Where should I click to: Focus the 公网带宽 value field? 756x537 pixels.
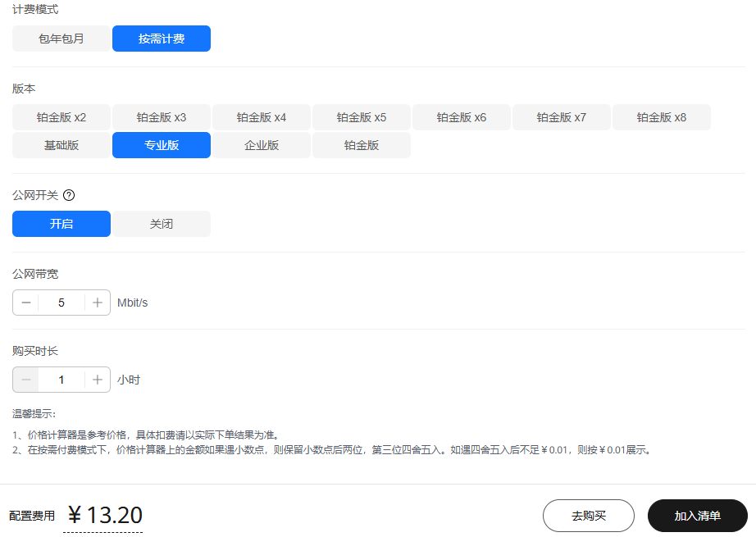[x=61, y=303]
